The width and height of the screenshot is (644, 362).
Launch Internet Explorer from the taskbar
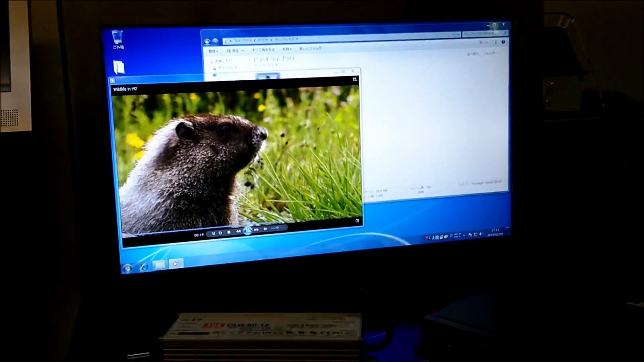pos(144,267)
